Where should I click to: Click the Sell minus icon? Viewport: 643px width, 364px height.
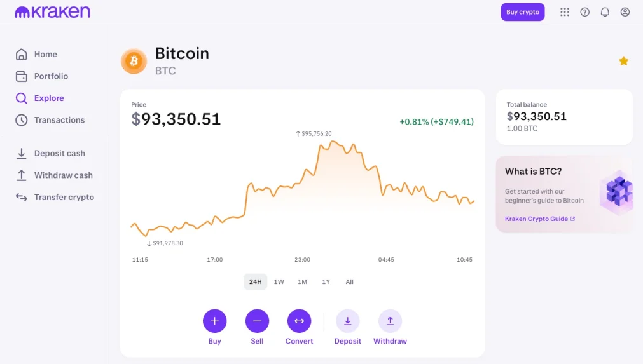pos(257,321)
